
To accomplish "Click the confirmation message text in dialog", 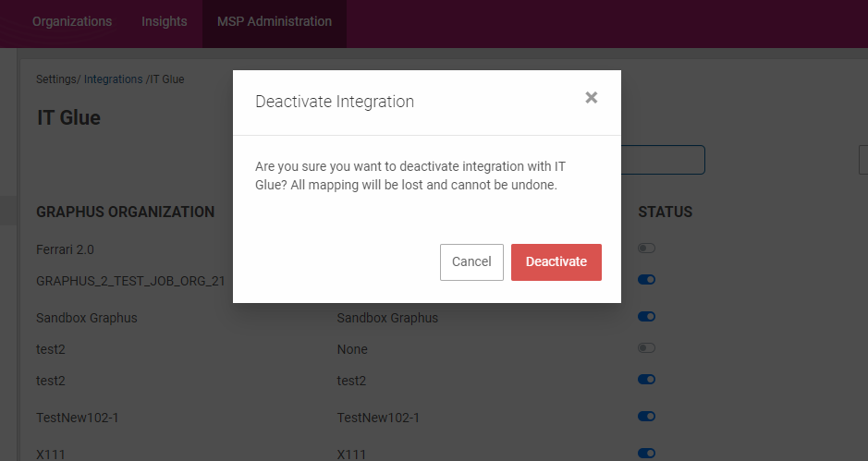I will point(410,176).
